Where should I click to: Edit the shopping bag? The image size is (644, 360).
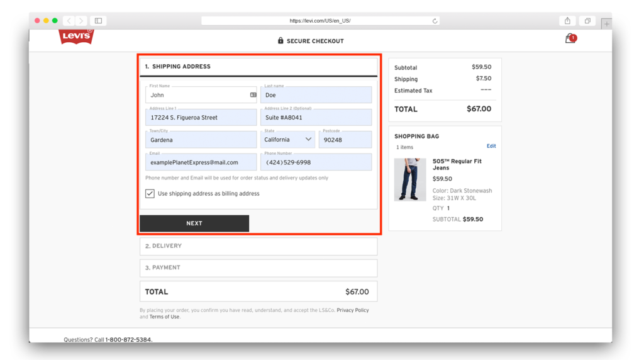491,146
